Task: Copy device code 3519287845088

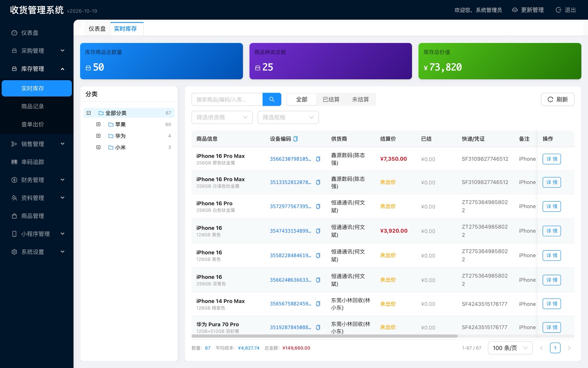Action: pyautogui.click(x=318, y=327)
